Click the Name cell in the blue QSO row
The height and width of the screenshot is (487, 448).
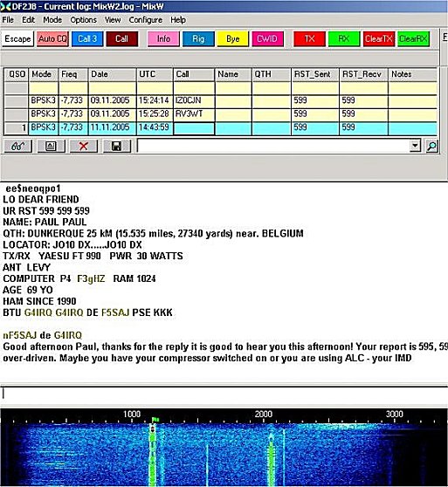tap(233, 128)
